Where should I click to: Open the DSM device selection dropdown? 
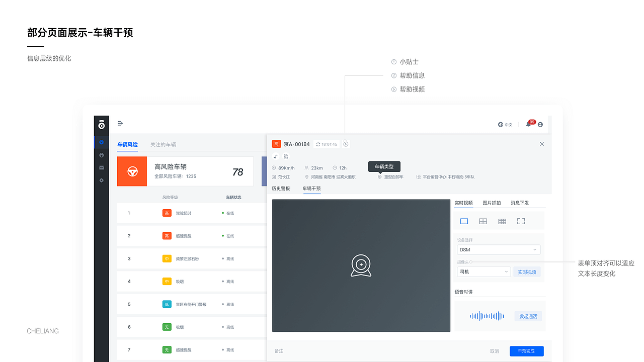498,249
